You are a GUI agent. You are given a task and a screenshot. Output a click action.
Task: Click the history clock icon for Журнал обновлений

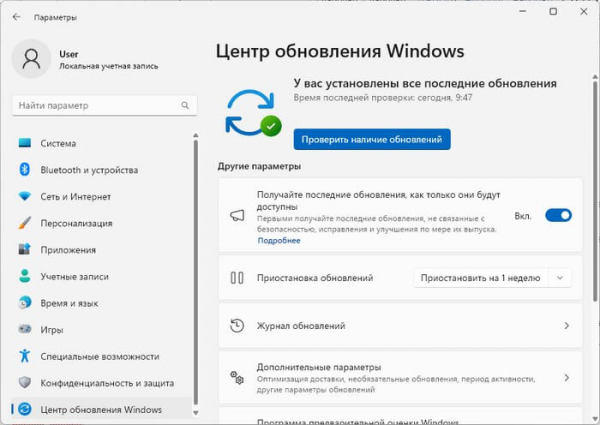click(237, 326)
